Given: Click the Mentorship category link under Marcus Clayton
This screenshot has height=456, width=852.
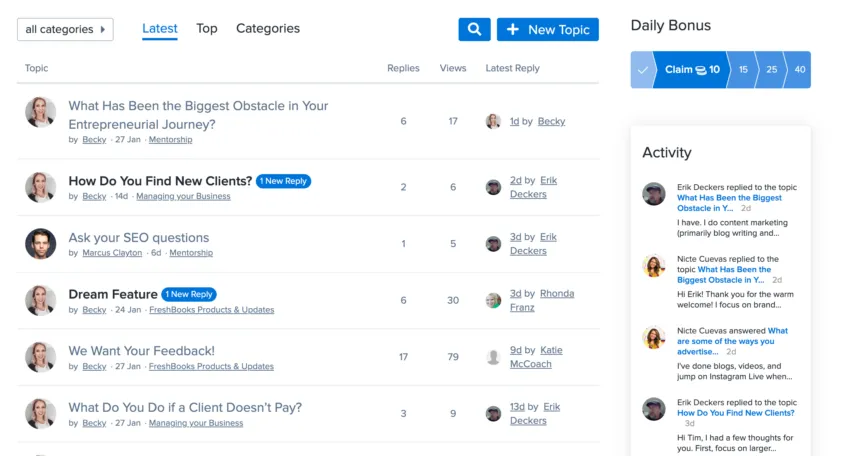Looking at the screenshot, I should 191,253.
